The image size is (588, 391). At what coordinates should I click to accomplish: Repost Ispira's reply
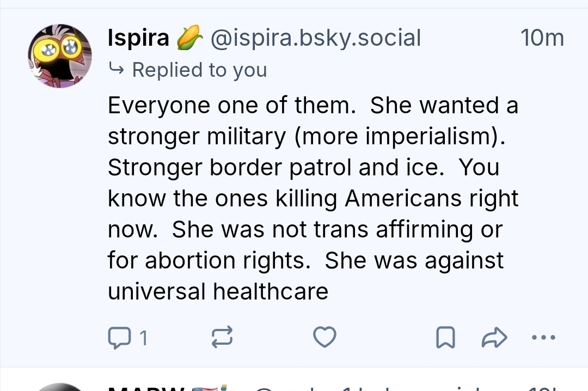(222, 338)
